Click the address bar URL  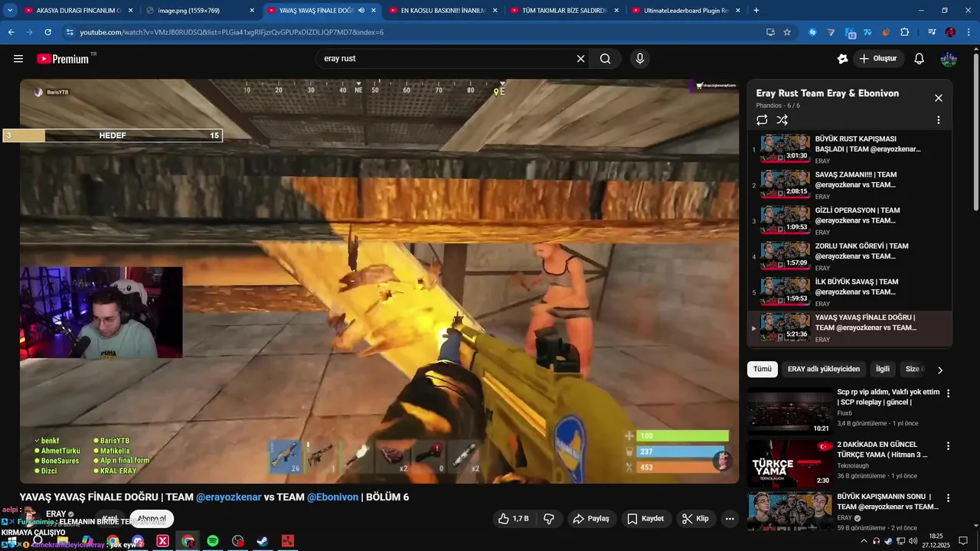[x=231, y=32]
